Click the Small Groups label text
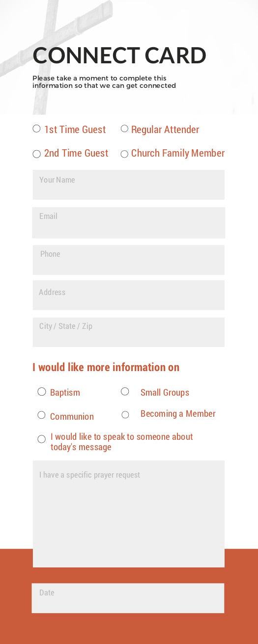This screenshot has height=644, width=258. point(165,392)
